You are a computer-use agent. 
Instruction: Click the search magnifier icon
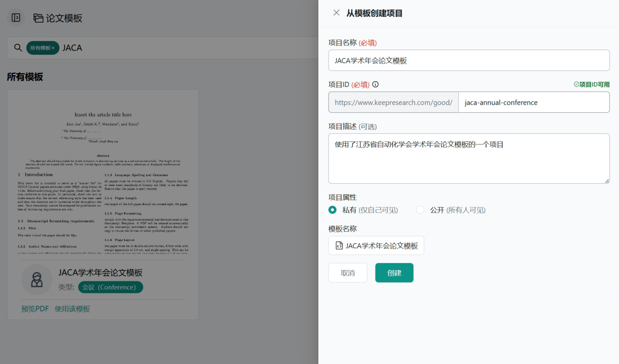pyautogui.click(x=18, y=48)
